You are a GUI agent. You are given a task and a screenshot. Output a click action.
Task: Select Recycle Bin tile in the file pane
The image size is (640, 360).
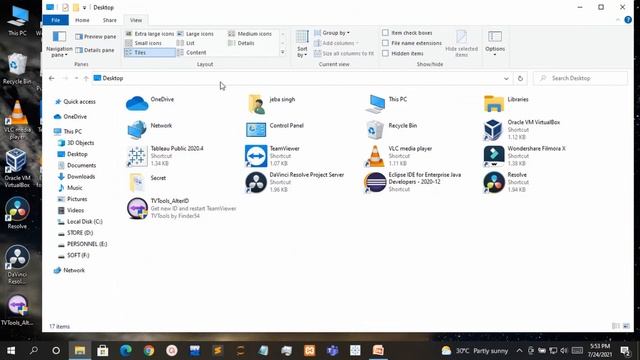[x=391, y=130]
